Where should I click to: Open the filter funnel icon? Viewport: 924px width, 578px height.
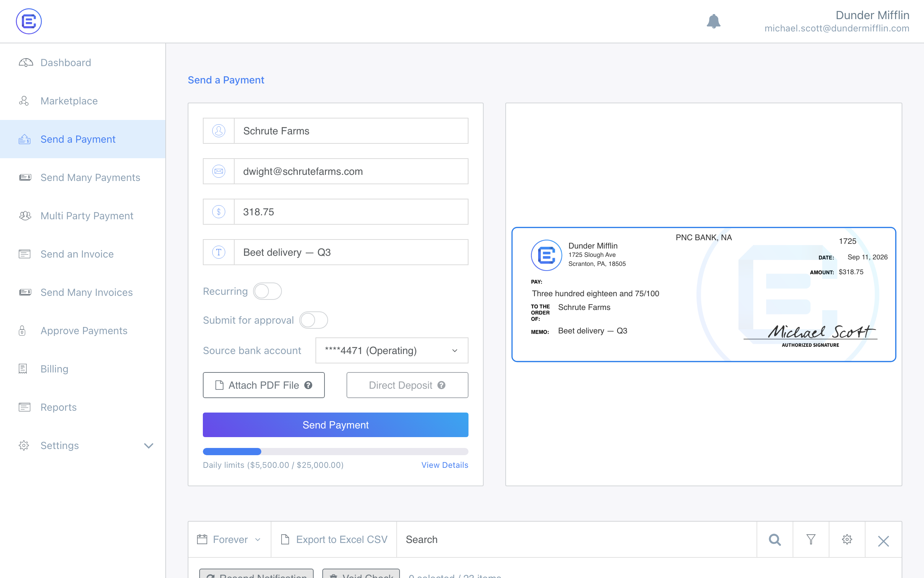pyautogui.click(x=811, y=539)
